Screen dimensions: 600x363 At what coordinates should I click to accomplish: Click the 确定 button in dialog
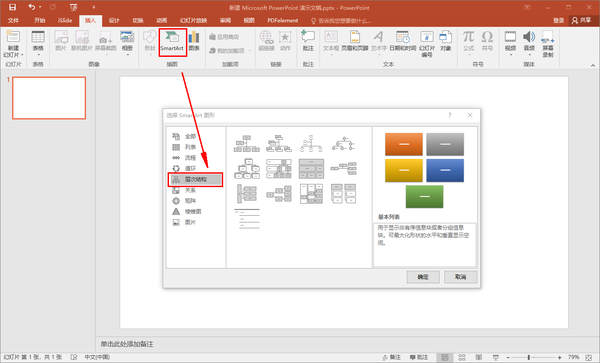click(423, 277)
